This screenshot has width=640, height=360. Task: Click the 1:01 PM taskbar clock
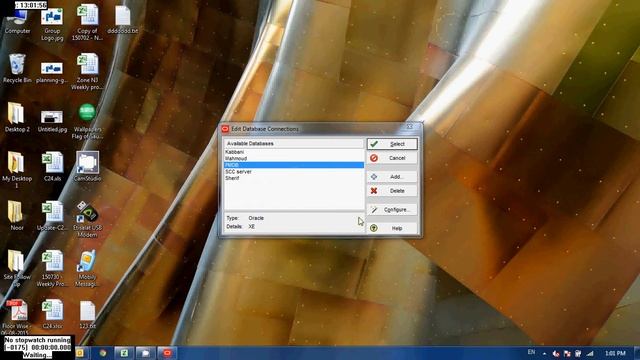click(x=615, y=353)
